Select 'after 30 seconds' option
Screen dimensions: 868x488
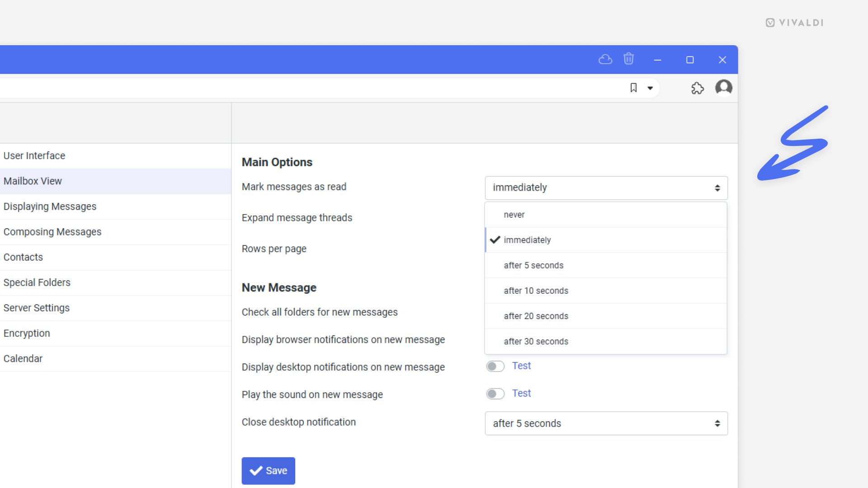point(606,341)
